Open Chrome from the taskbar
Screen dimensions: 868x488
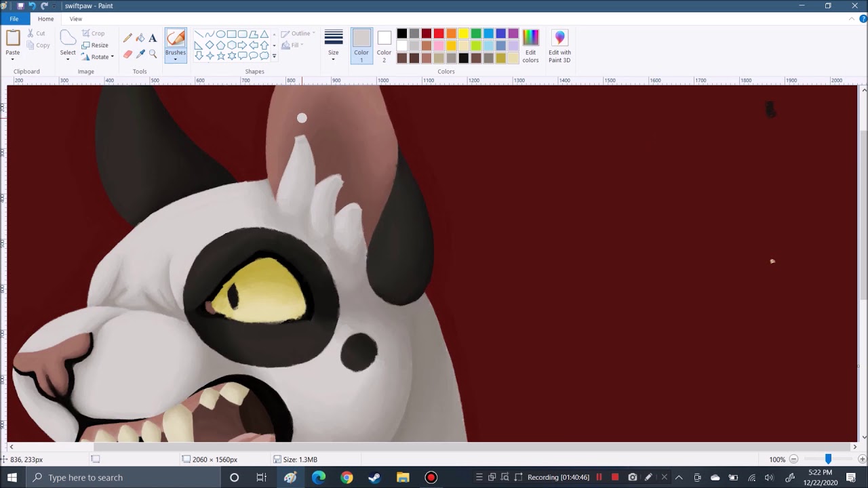pyautogui.click(x=347, y=477)
